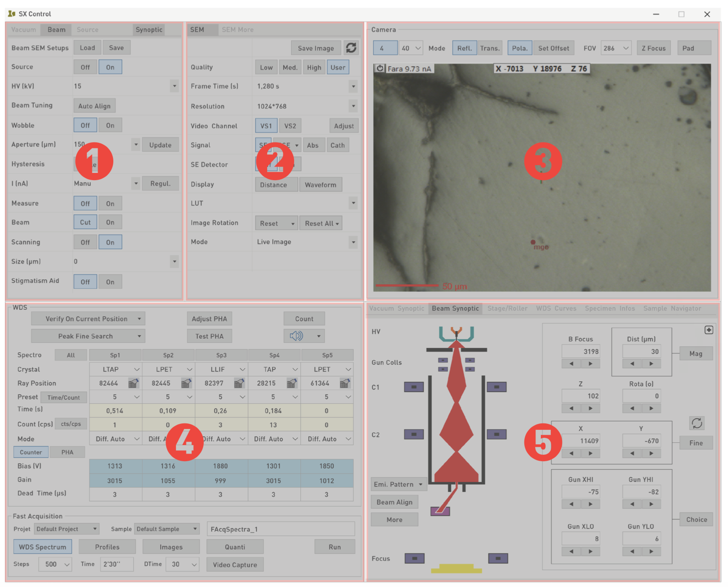Open the HV (kV) dropdown
This screenshot has width=728, height=587.
[x=174, y=86]
